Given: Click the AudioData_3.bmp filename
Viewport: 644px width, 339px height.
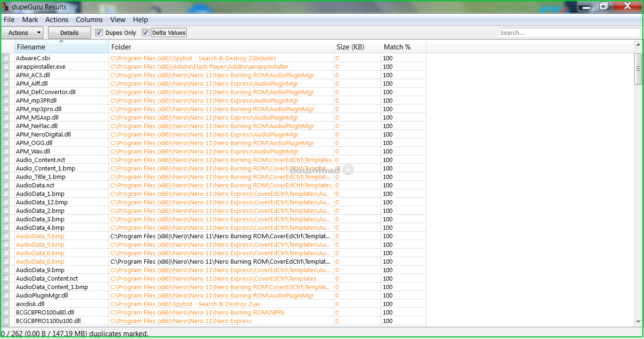Looking at the screenshot, I should pos(40,219).
